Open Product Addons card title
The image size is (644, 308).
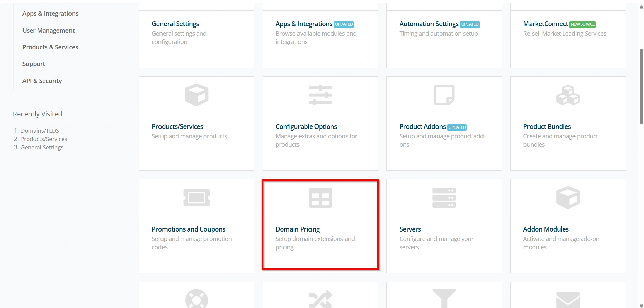click(x=422, y=126)
